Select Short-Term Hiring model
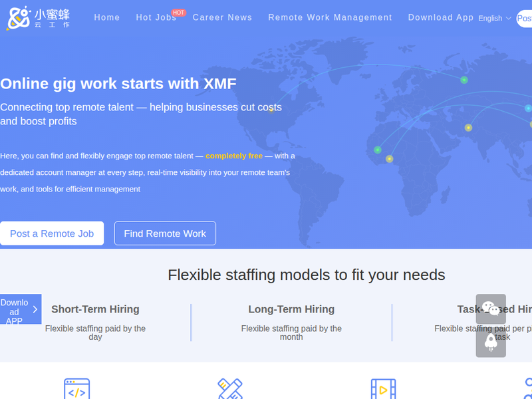The image size is (532, 399). [x=95, y=309]
